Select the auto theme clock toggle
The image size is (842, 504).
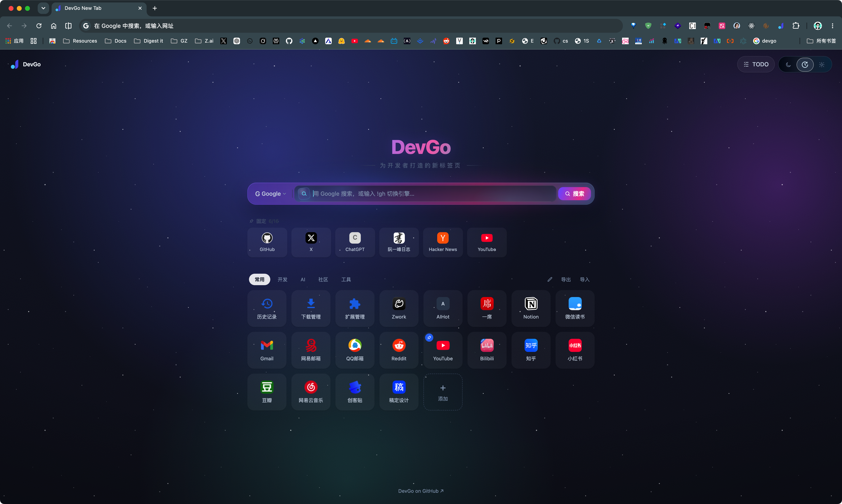805,64
